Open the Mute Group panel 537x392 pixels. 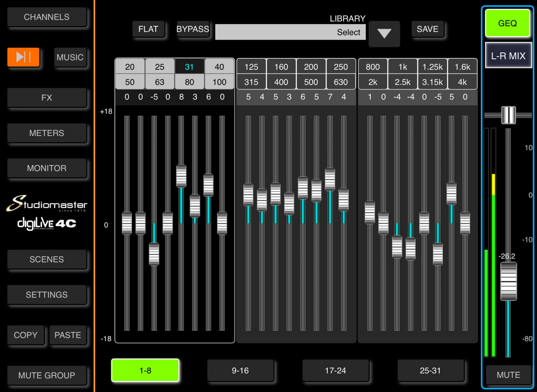point(47,375)
